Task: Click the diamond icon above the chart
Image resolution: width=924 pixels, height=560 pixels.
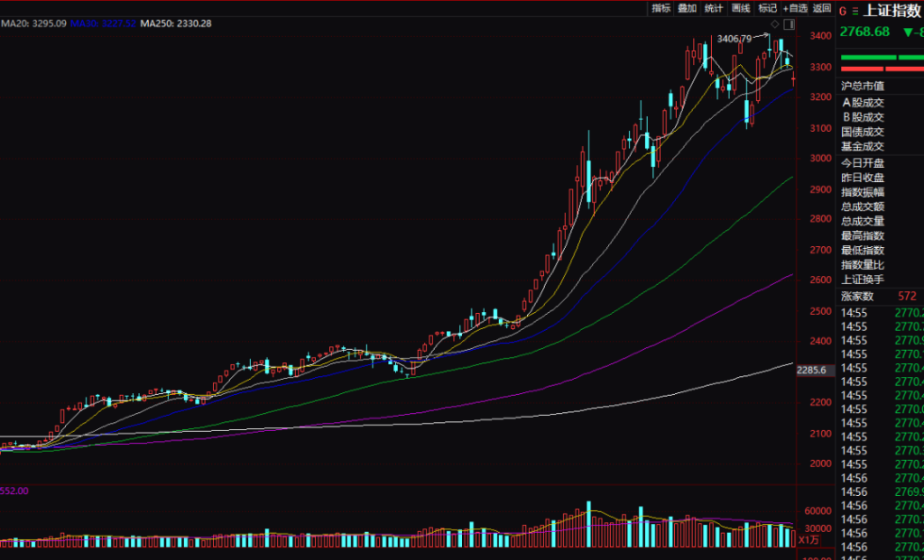Action: (x=776, y=25)
